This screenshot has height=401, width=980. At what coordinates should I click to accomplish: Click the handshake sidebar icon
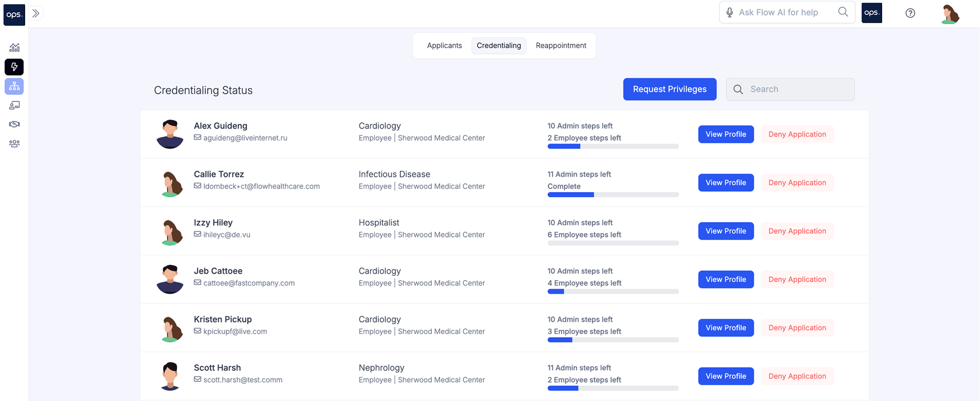[x=14, y=124]
